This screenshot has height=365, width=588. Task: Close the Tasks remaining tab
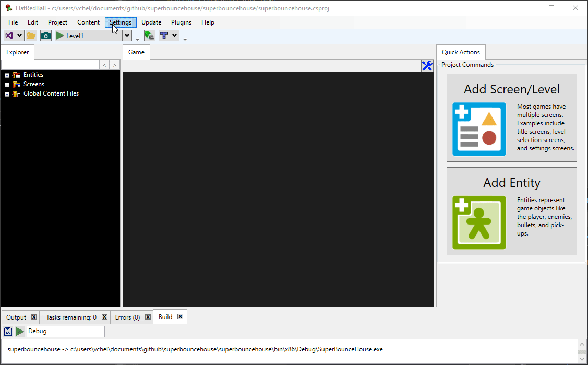(x=105, y=317)
